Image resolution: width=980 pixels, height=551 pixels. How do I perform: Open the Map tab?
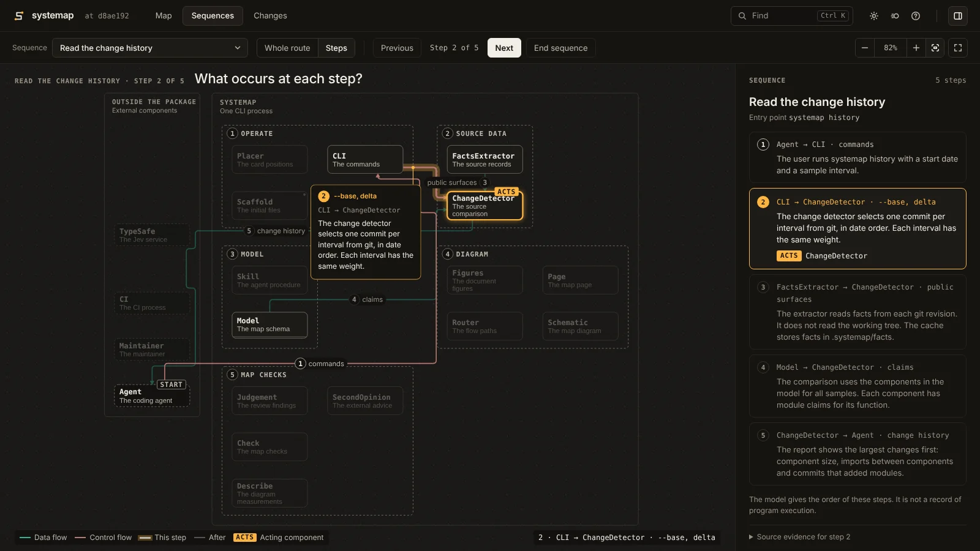[x=164, y=16]
